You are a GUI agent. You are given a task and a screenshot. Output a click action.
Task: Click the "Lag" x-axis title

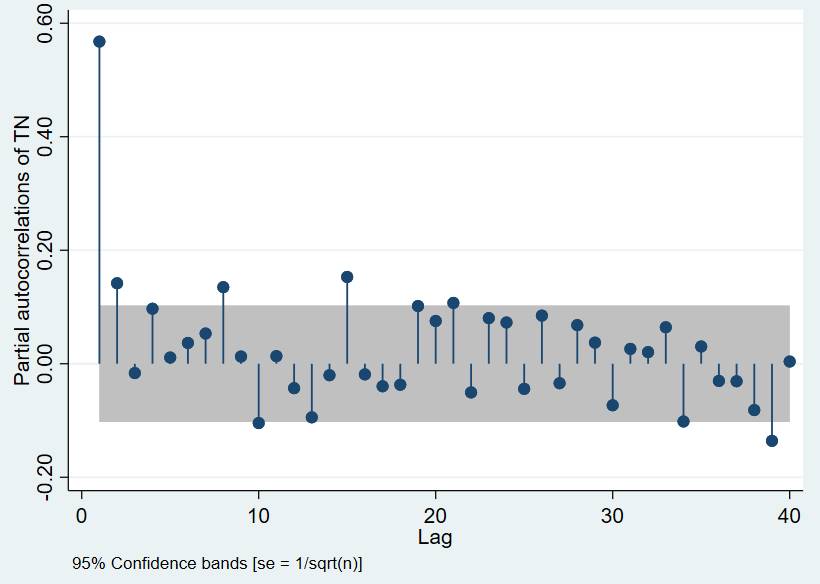435,538
